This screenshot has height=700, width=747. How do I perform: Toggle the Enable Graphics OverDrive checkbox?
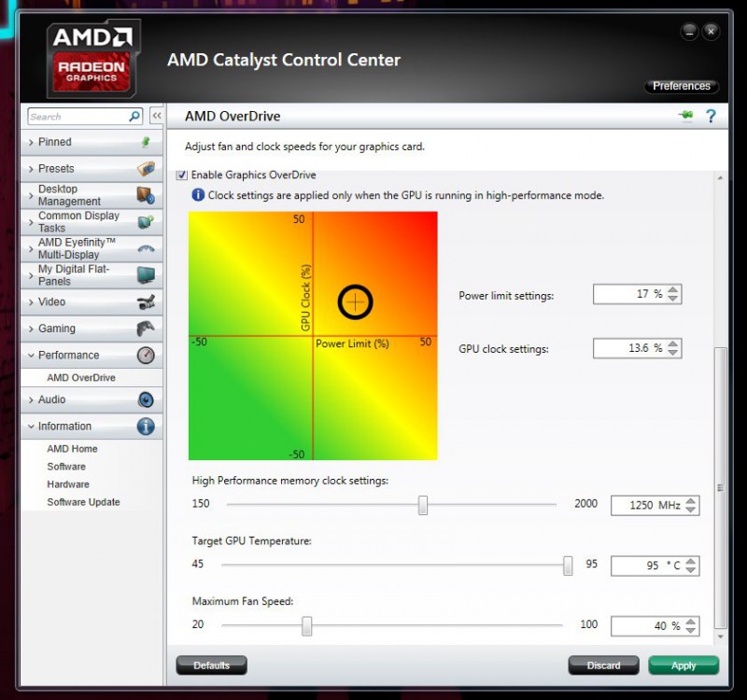click(x=181, y=175)
